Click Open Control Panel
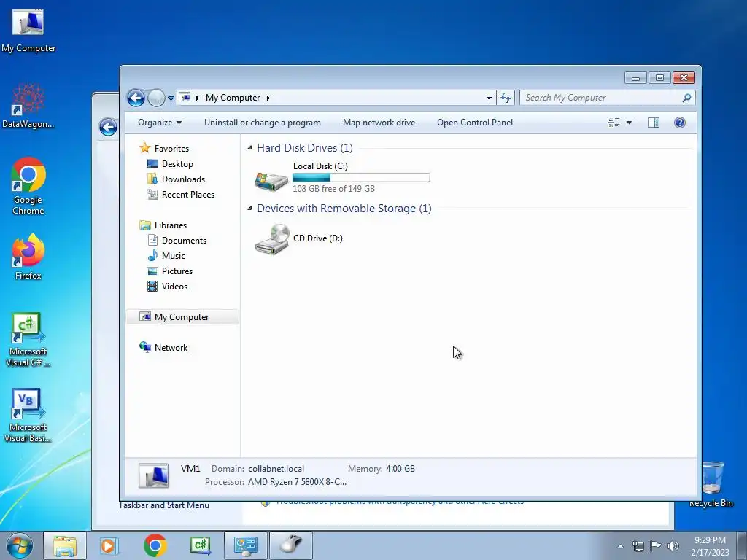Image resolution: width=747 pixels, height=560 pixels. pos(475,122)
